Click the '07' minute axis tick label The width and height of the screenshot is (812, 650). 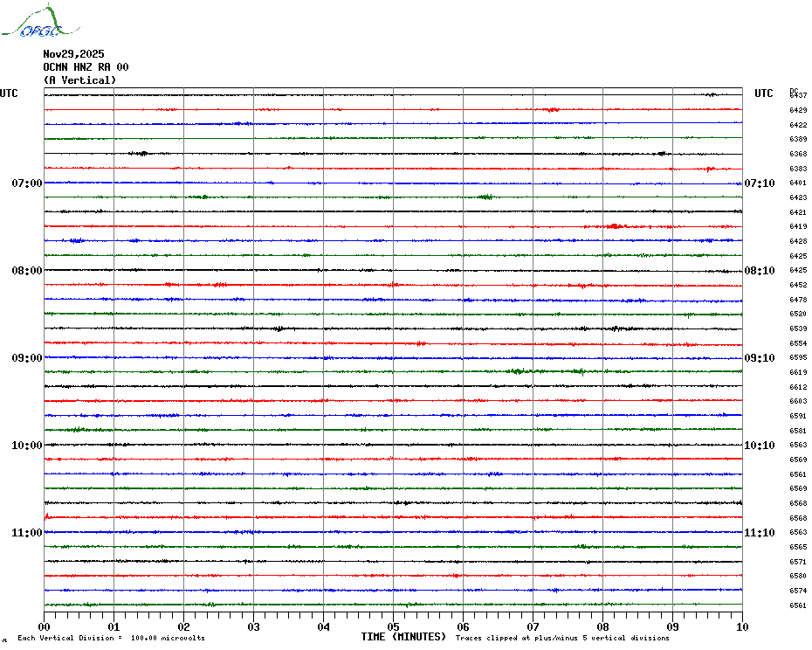point(533,626)
